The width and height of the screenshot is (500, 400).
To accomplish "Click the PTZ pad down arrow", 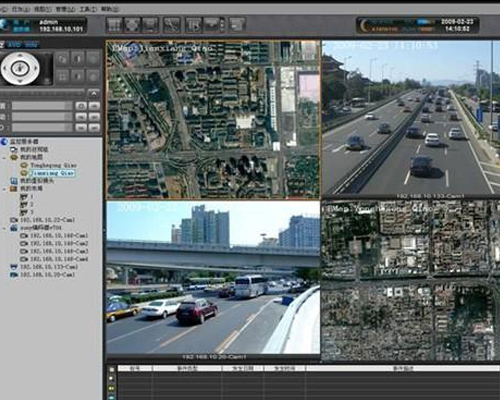I will (20, 81).
